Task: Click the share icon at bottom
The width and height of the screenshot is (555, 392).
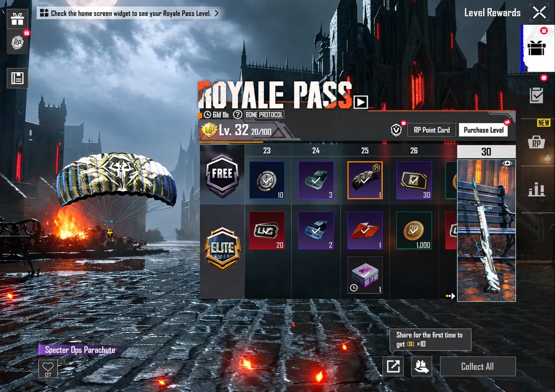Action: click(393, 366)
